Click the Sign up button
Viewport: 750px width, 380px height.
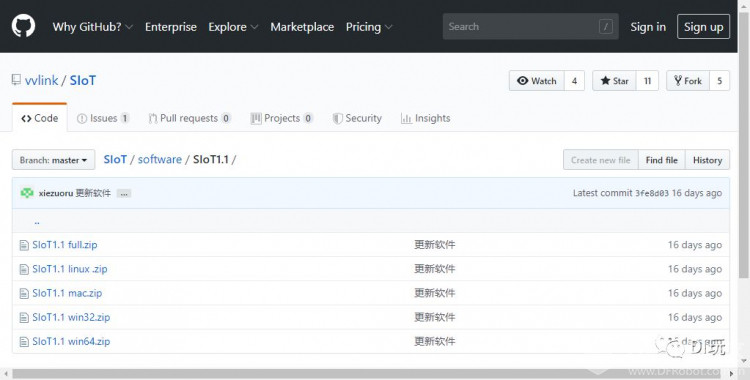click(703, 27)
